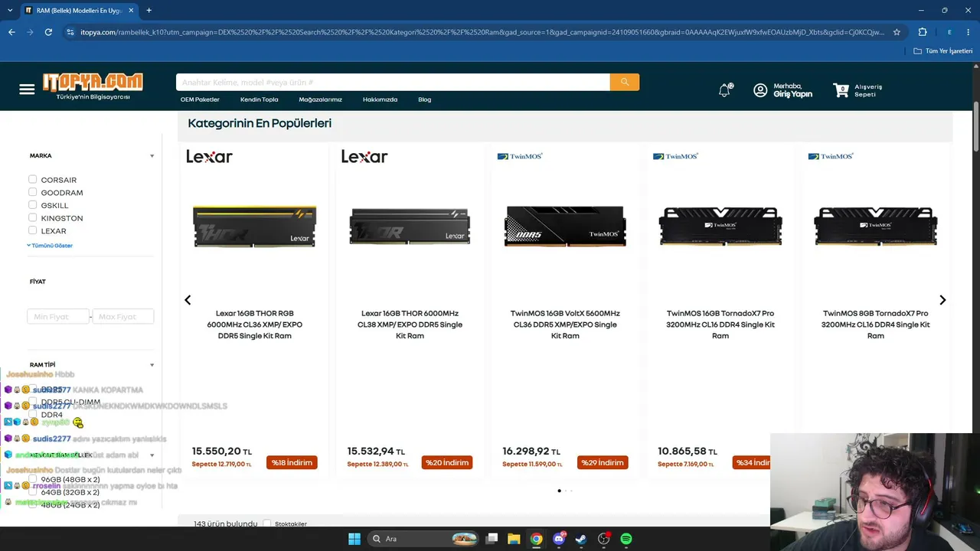The width and height of the screenshot is (980, 551).
Task: Open Tüm Yer İşaretleri bookmarks folder
Action: click(x=943, y=51)
